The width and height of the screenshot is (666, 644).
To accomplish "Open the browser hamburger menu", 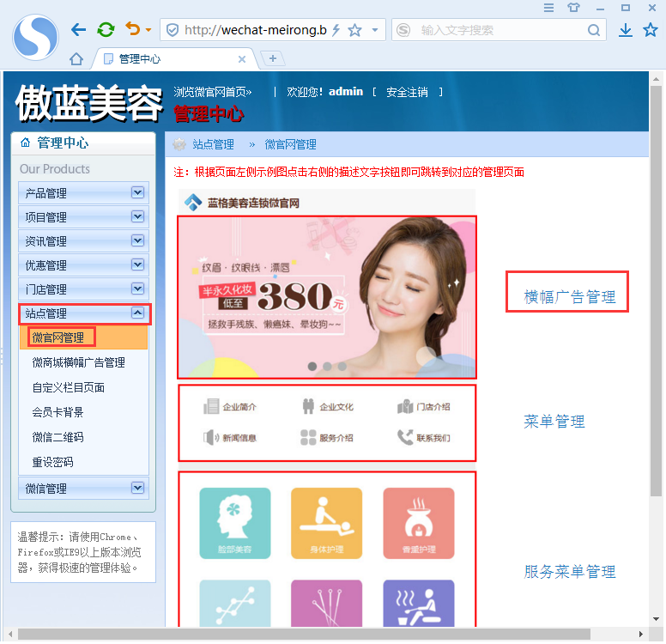I will click(548, 8).
